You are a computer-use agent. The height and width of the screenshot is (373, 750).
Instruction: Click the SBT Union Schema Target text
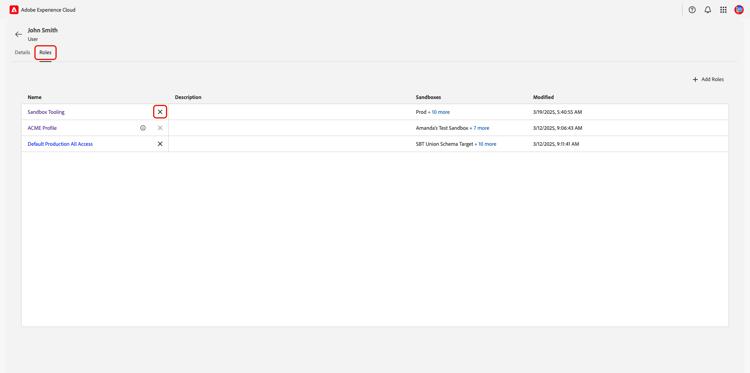[444, 144]
